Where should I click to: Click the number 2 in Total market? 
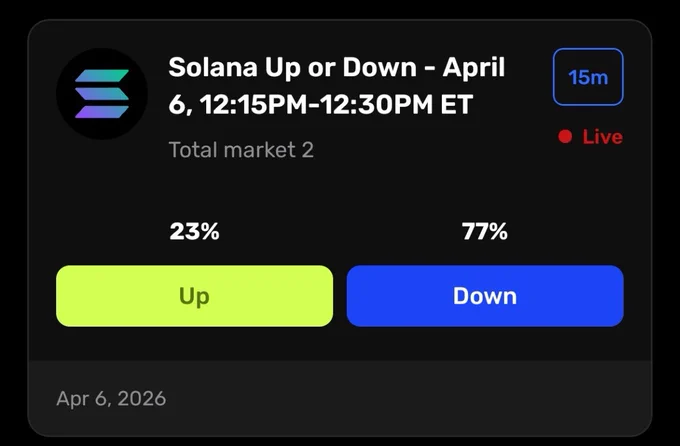tap(307, 150)
